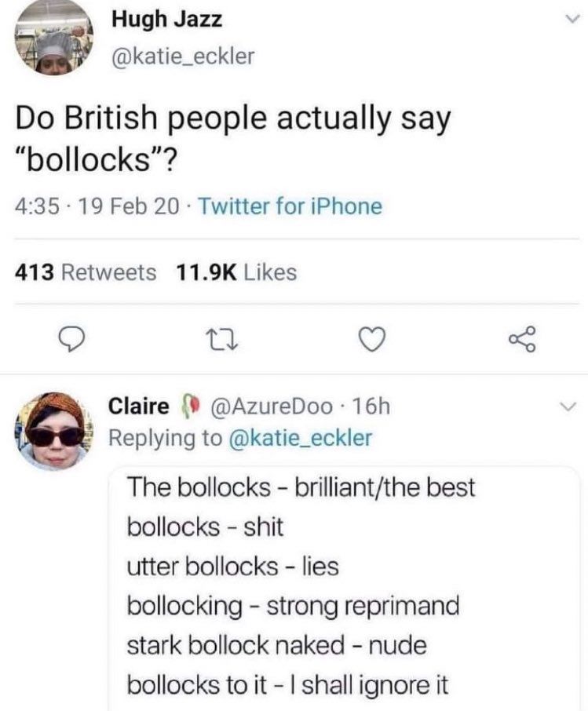Click the rose emoji next to Claire

[x=190, y=405]
